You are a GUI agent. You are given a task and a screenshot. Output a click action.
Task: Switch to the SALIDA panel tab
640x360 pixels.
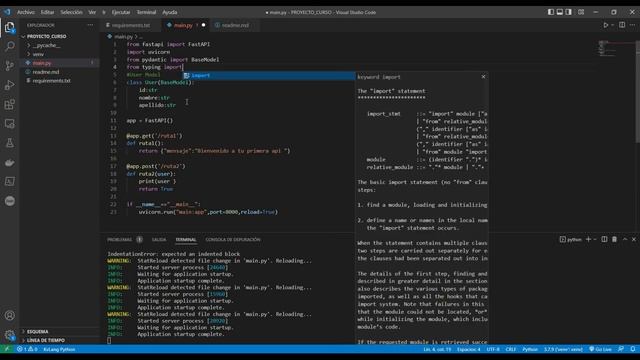point(159,240)
